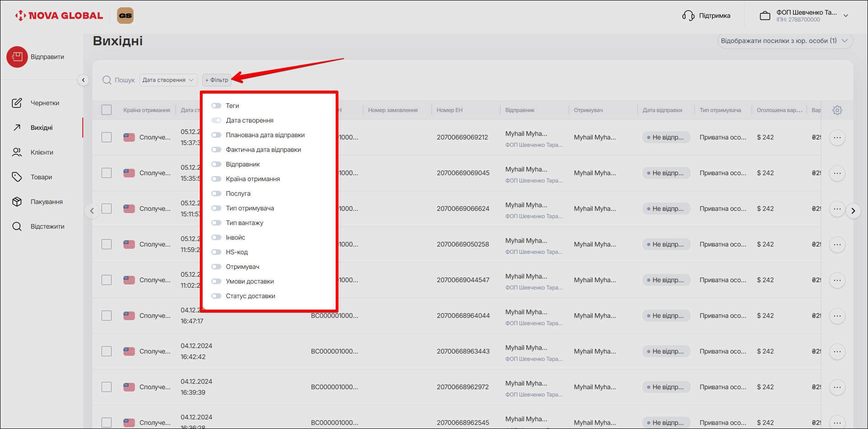Image resolution: width=868 pixels, height=429 pixels.
Task: Open the GS account avatar badge
Action: [x=125, y=16]
